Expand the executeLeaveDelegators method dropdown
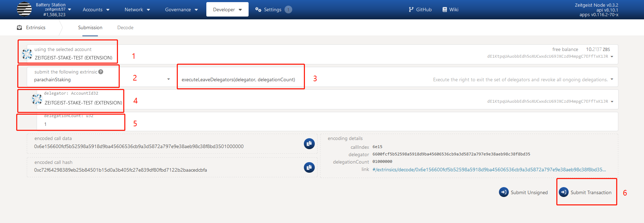 [x=612, y=79]
